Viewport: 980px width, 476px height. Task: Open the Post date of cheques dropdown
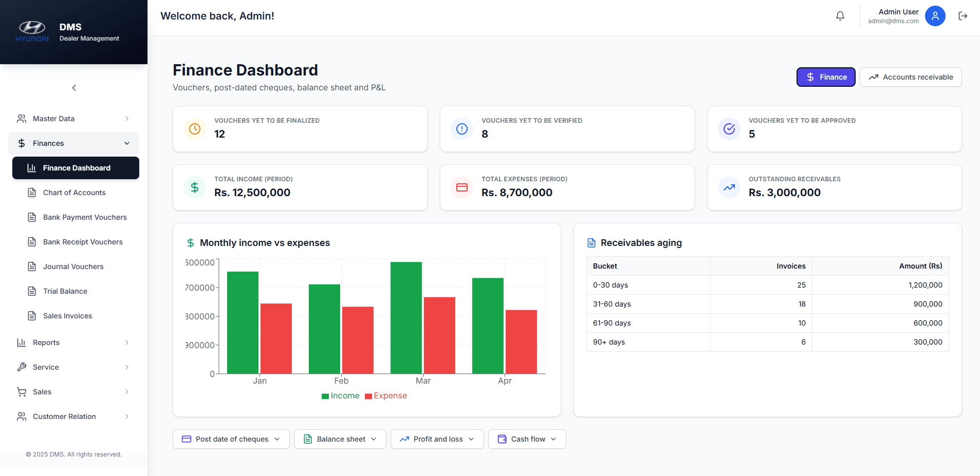pos(231,439)
